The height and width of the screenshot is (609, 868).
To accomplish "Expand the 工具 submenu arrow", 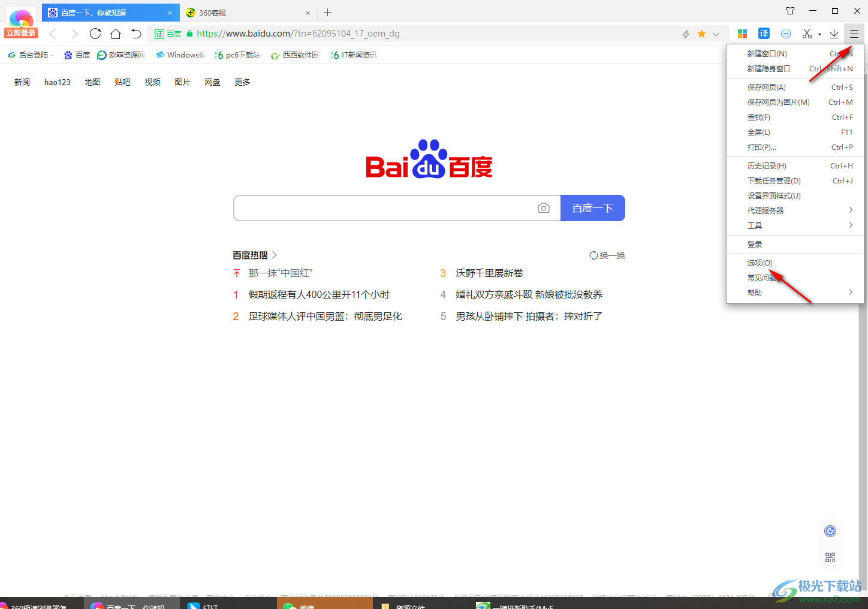I will pos(851,225).
